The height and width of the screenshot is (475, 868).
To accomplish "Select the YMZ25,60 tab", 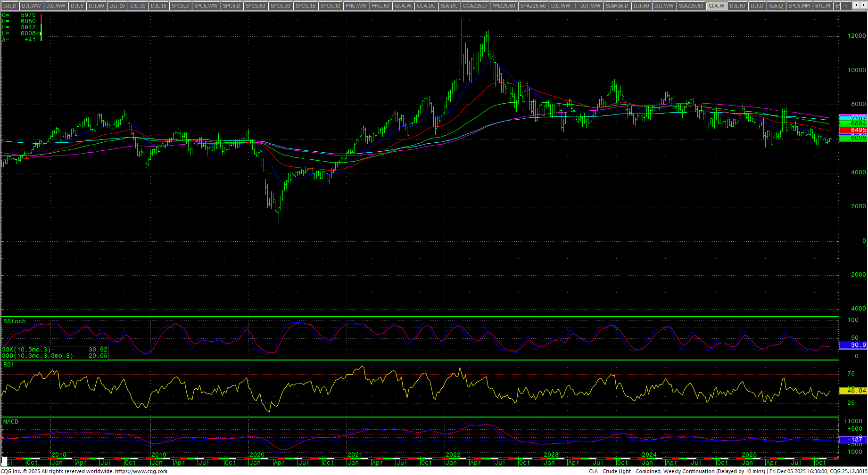I will (504, 6).
